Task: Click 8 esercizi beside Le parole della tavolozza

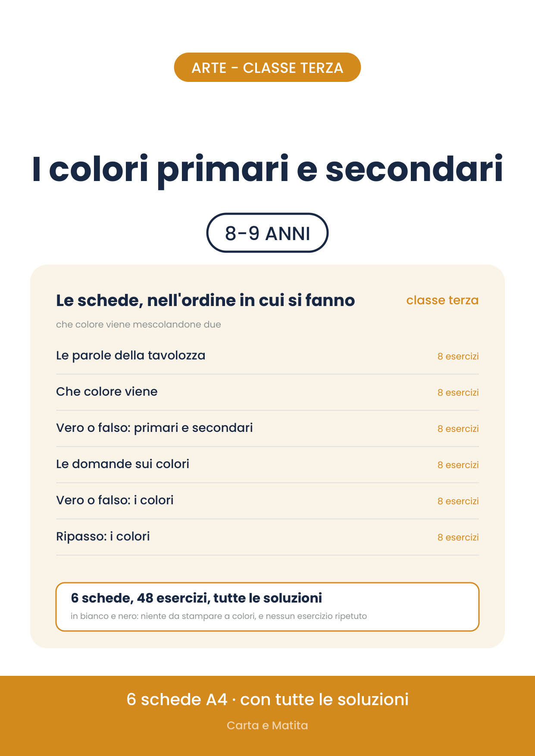Action: point(458,356)
